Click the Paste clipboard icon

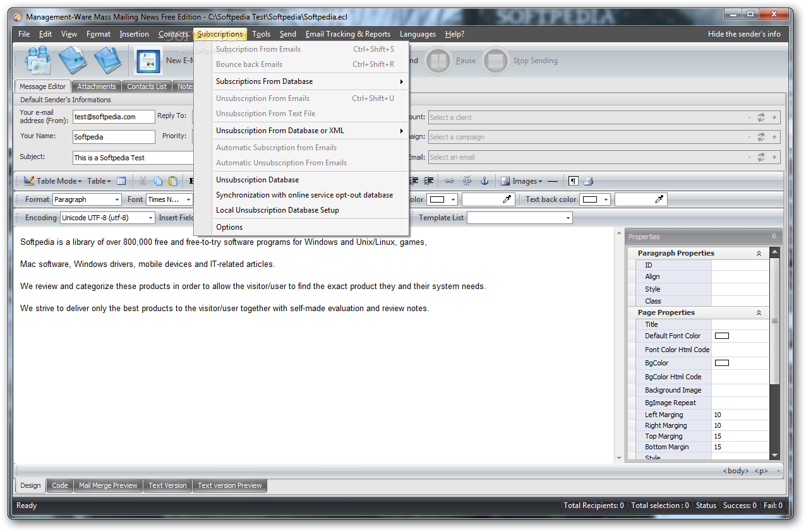172,180
